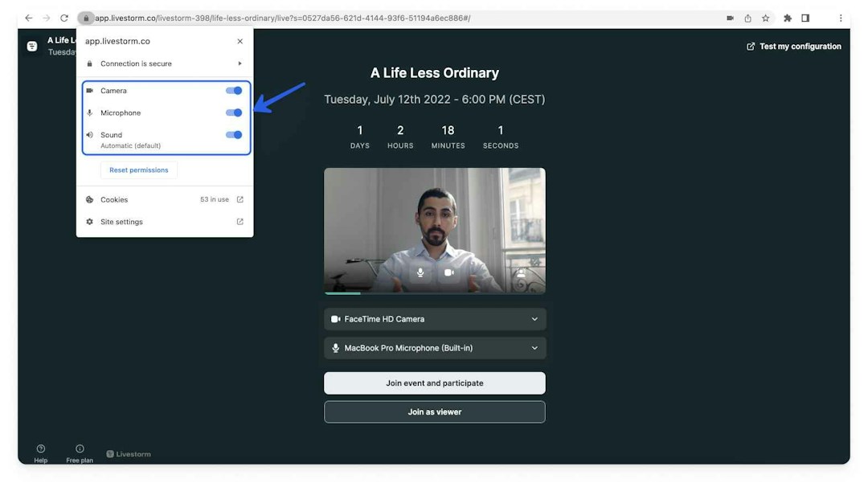Click the cookie icon beside Cookies
Screen dimensions: 868x491
(90, 199)
